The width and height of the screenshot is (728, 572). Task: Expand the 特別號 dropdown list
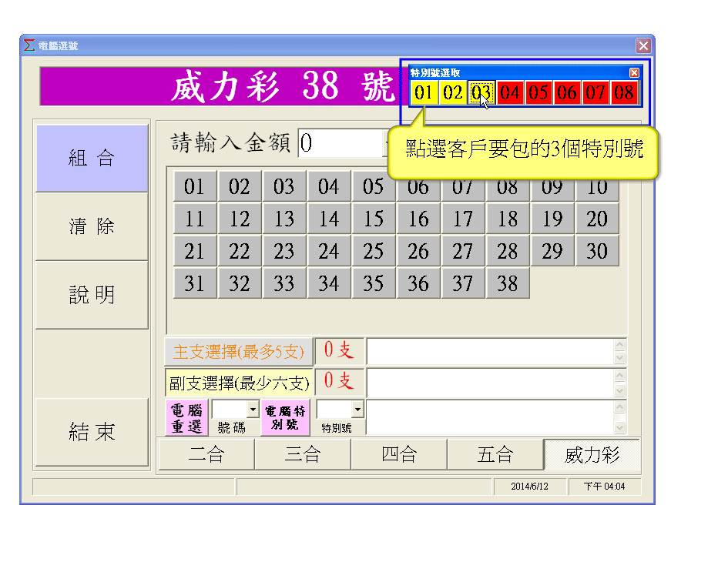tap(357, 410)
